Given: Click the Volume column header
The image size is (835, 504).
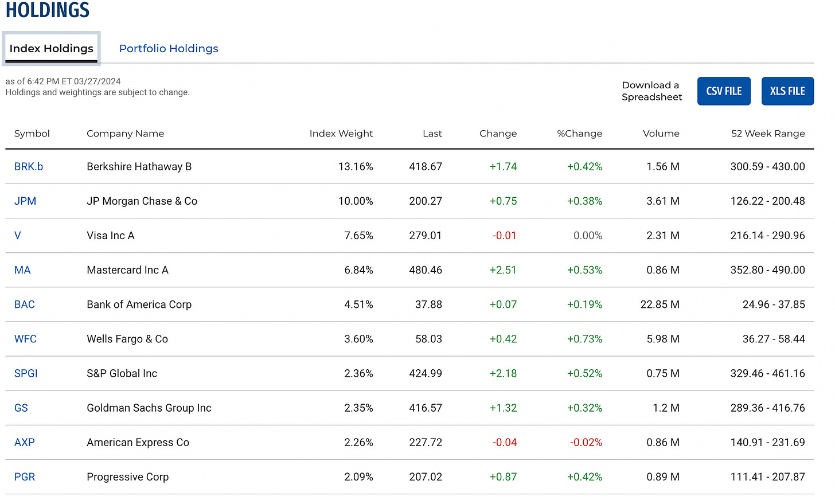Looking at the screenshot, I should click(x=661, y=134).
